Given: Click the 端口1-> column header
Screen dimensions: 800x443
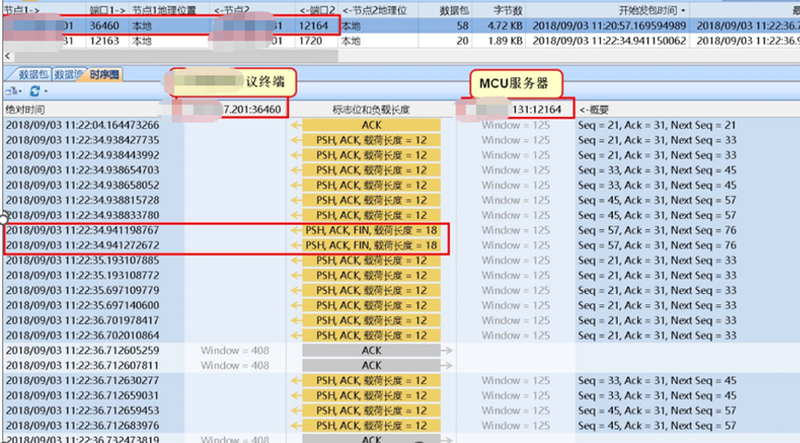Looking at the screenshot, I should pyautogui.click(x=107, y=10).
